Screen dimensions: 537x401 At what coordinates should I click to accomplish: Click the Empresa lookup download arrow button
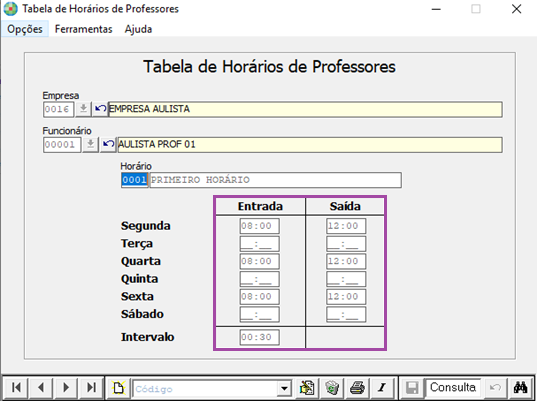(83, 109)
